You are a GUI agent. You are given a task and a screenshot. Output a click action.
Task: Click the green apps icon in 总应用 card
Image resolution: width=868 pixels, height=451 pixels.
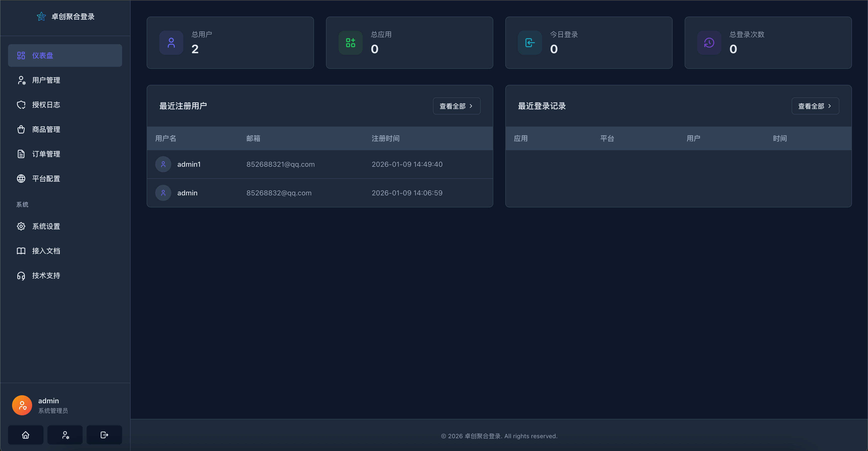(x=350, y=43)
